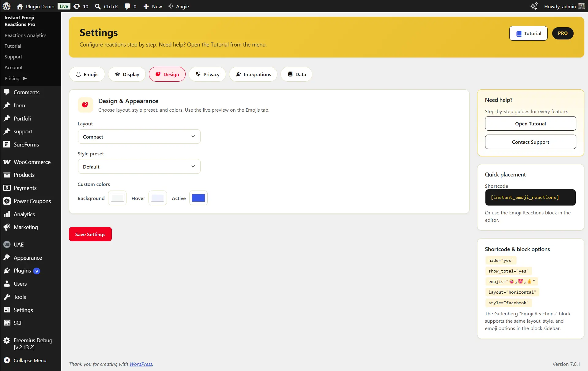Click the Live status badge
588x371 pixels.
pyautogui.click(x=64, y=6)
